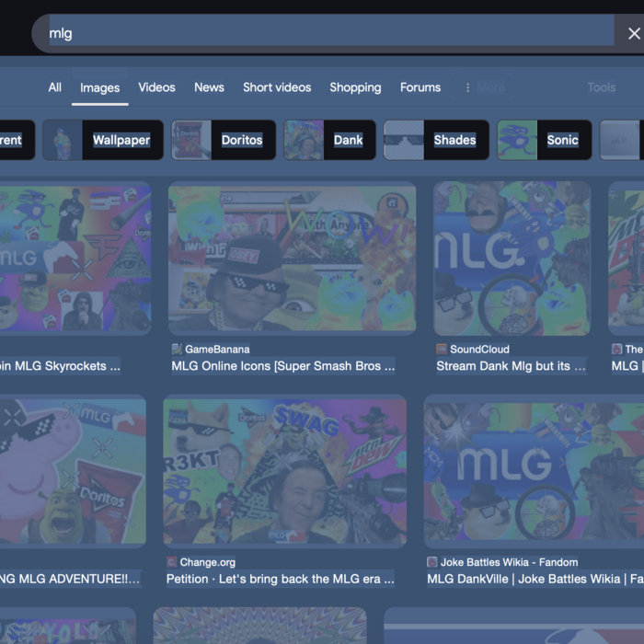This screenshot has width=644, height=644.
Task: Filter results by Shades chip
Action: pyautogui.click(x=436, y=140)
